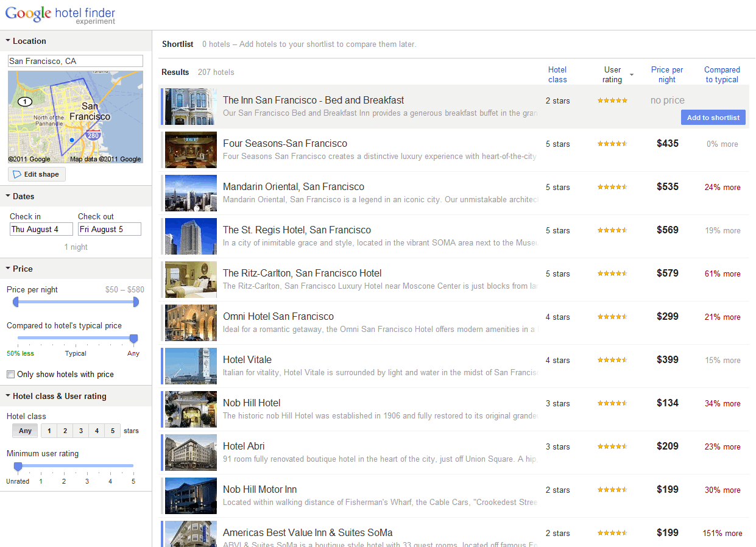Switch to the Shortlist view
The width and height of the screenshot is (756, 547).
[177, 44]
